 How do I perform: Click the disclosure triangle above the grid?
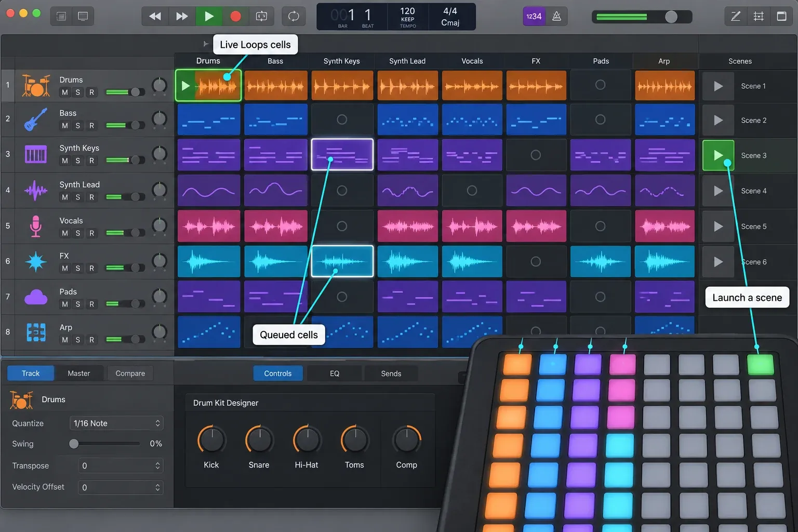click(206, 44)
